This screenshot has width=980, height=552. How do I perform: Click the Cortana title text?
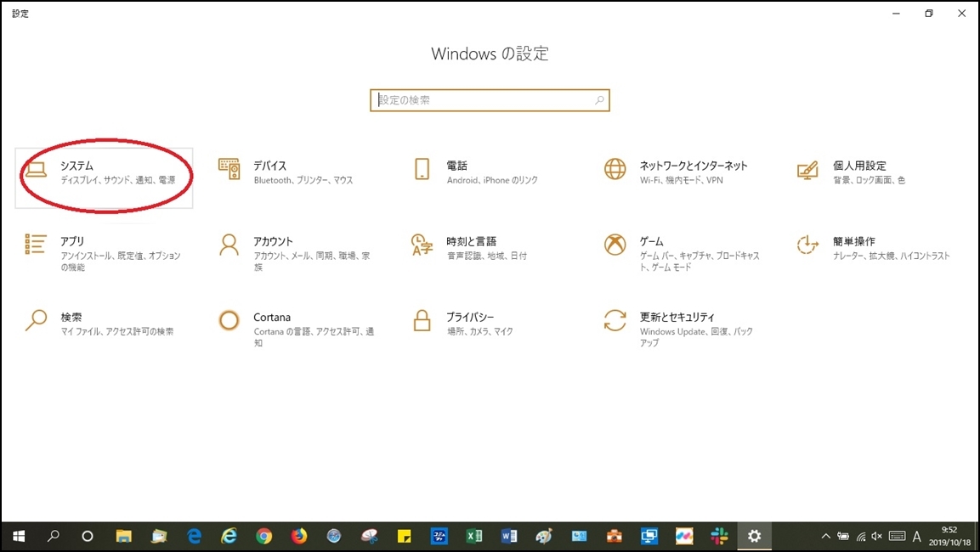coord(272,318)
